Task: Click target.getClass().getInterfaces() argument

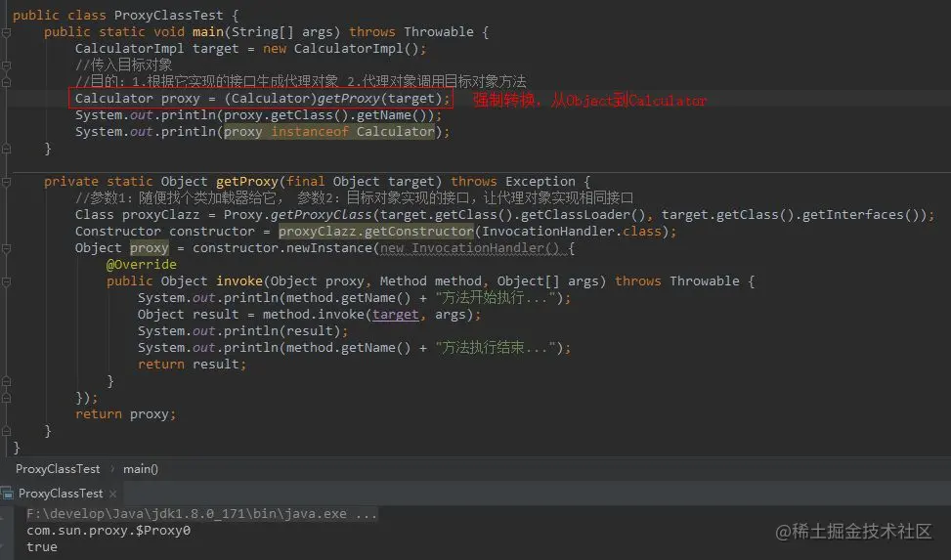Action: (792, 215)
